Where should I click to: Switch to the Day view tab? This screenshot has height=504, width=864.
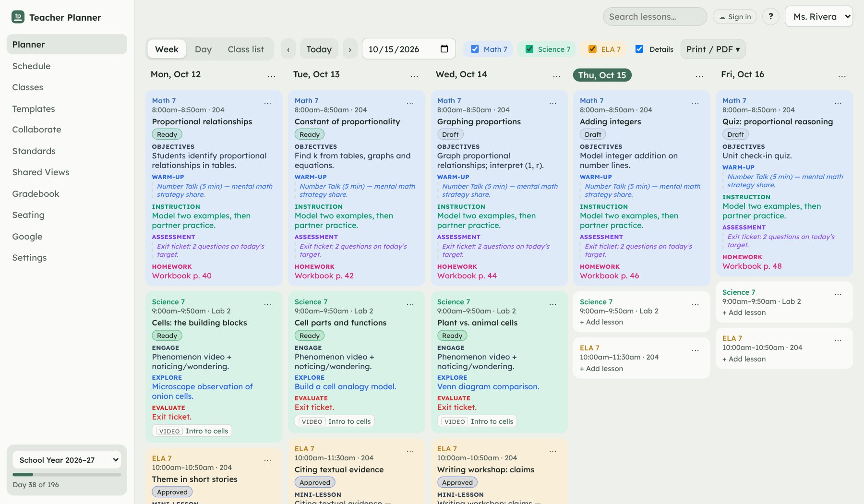(x=203, y=49)
